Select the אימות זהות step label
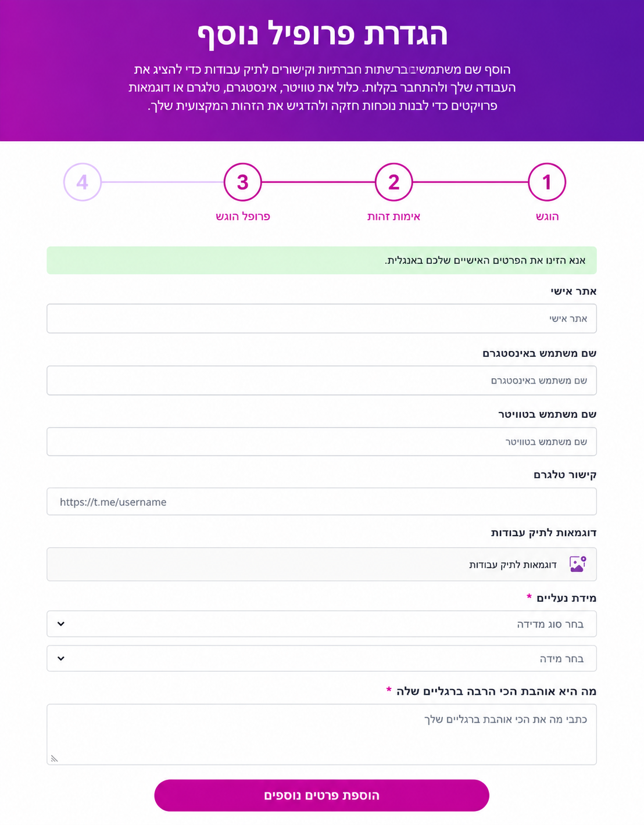This screenshot has width=644, height=825. [x=393, y=216]
